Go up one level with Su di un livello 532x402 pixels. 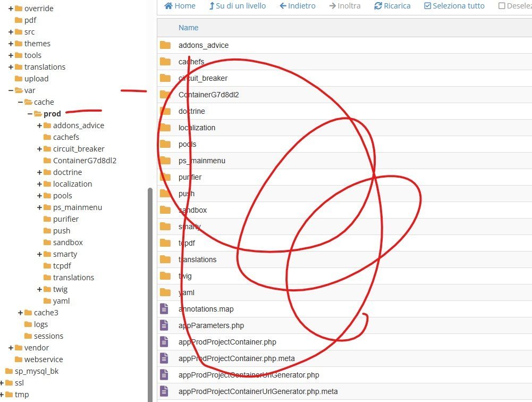click(x=238, y=6)
